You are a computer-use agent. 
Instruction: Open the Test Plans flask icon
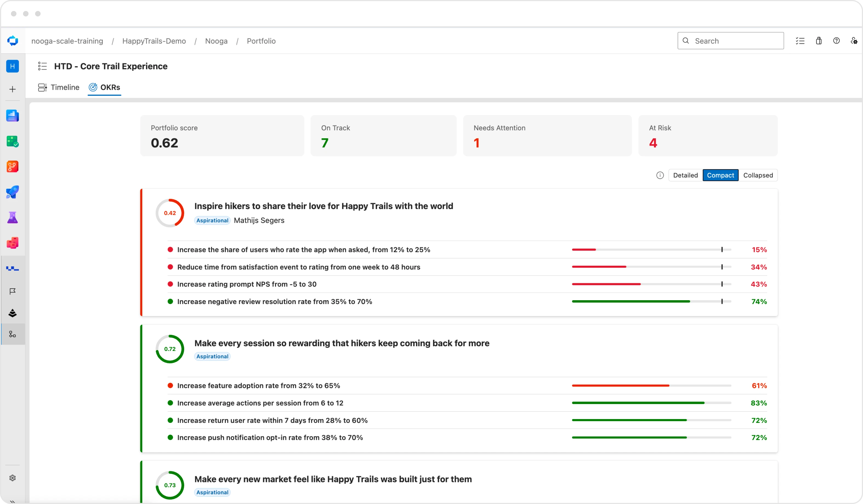point(13,217)
